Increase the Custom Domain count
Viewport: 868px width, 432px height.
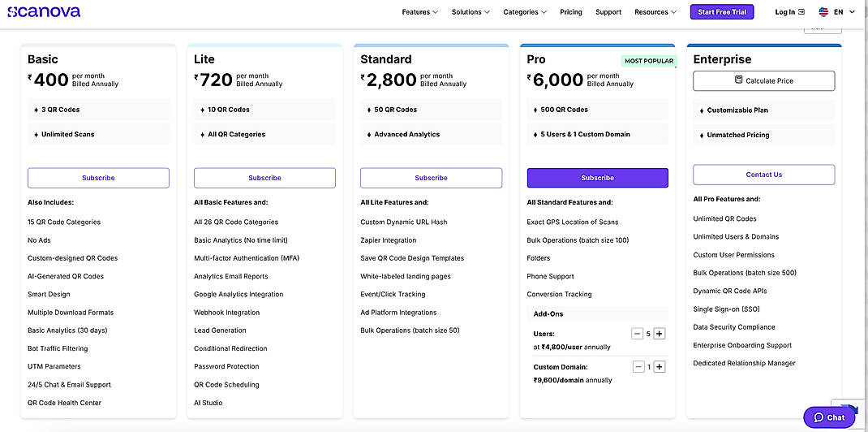pyautogui.click(x=660, y=367)
